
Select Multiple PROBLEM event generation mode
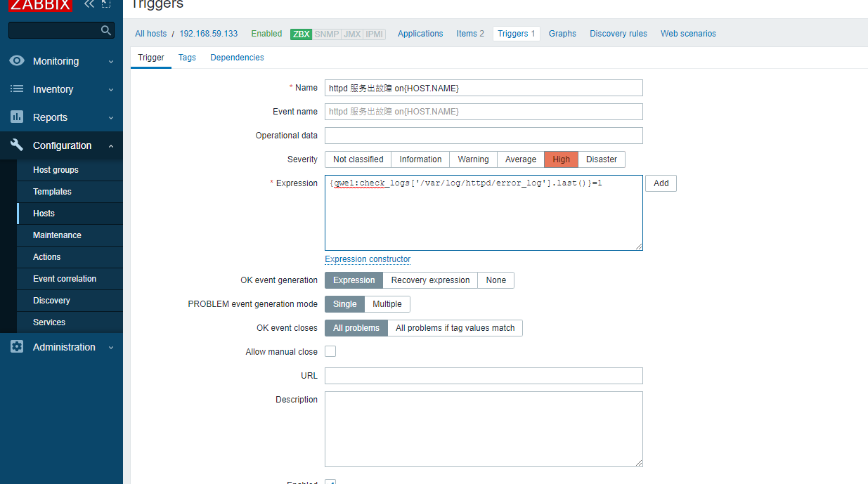(387, 304)
